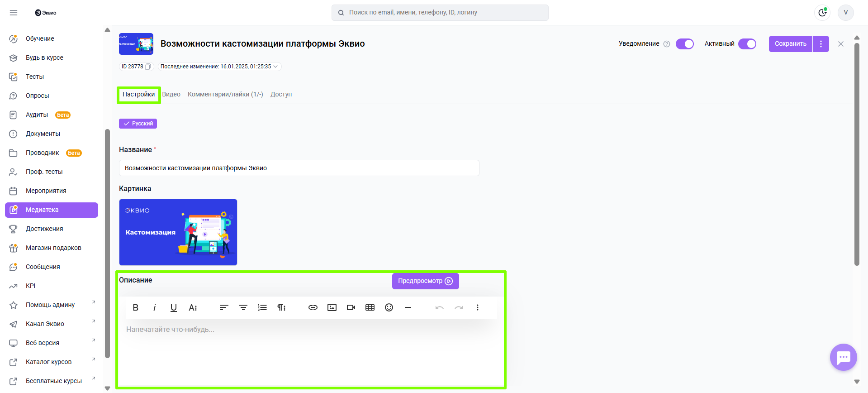
Task: Open more options next to Сохранить
Action: 821,44
